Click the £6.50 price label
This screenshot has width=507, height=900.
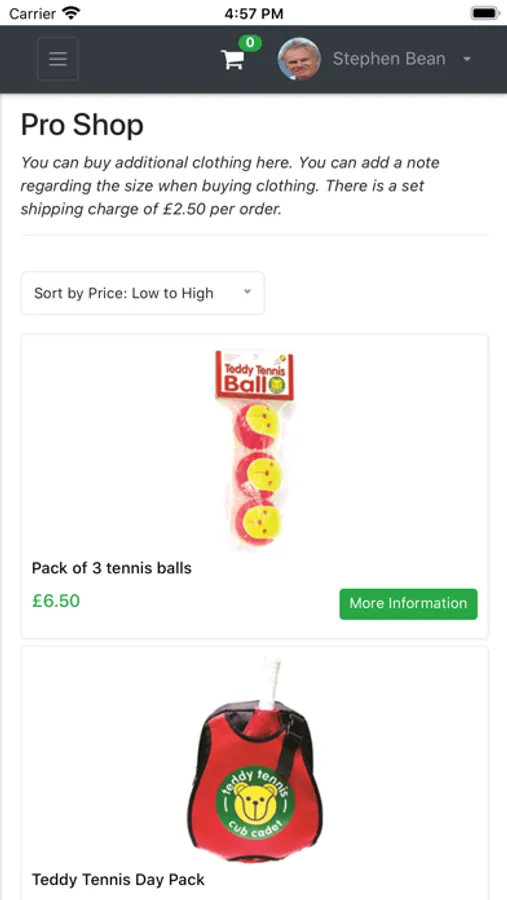tap(56, 601)
